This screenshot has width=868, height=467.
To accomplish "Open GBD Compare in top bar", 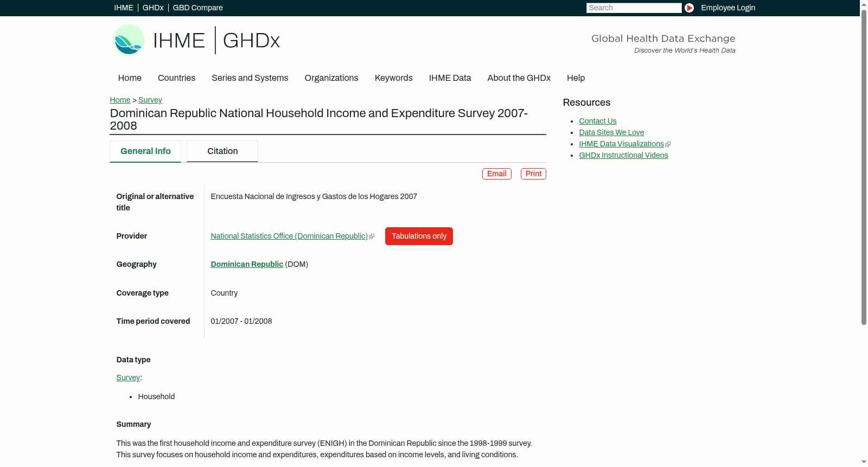I will coord(197,8).
